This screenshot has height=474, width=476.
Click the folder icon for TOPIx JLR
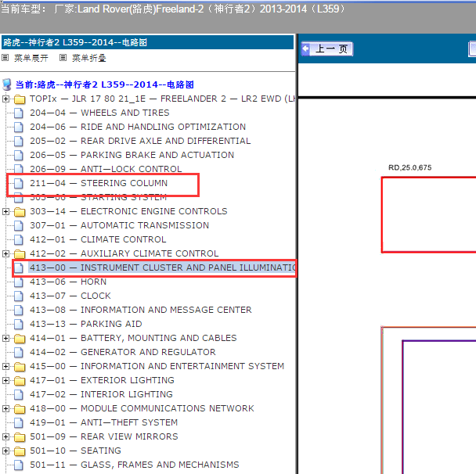coord(20,99)
